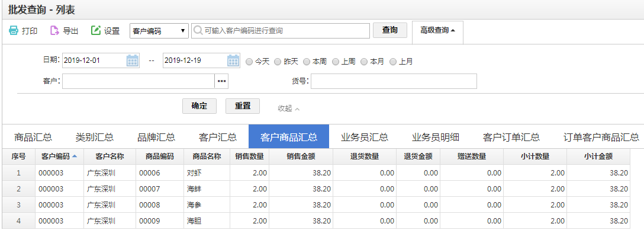Click the 导出 export icon
This screenshot has width=644, height=230.
pyautogui.click(x=54, y=30)
